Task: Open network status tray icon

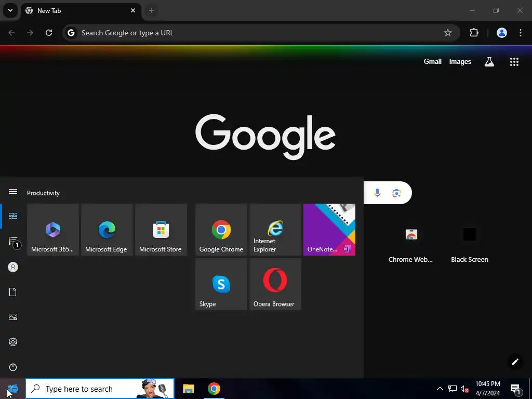Action: point(453,389)
